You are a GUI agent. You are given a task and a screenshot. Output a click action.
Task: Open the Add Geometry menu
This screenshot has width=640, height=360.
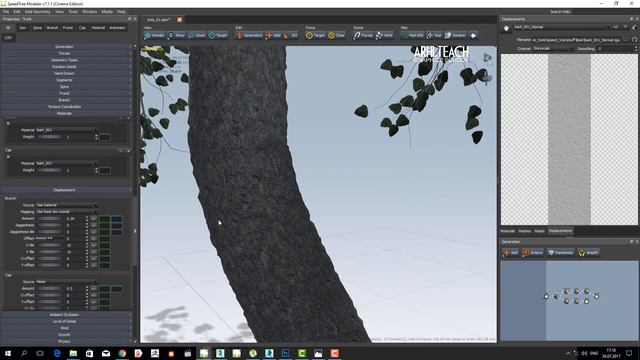coord(38,12)
